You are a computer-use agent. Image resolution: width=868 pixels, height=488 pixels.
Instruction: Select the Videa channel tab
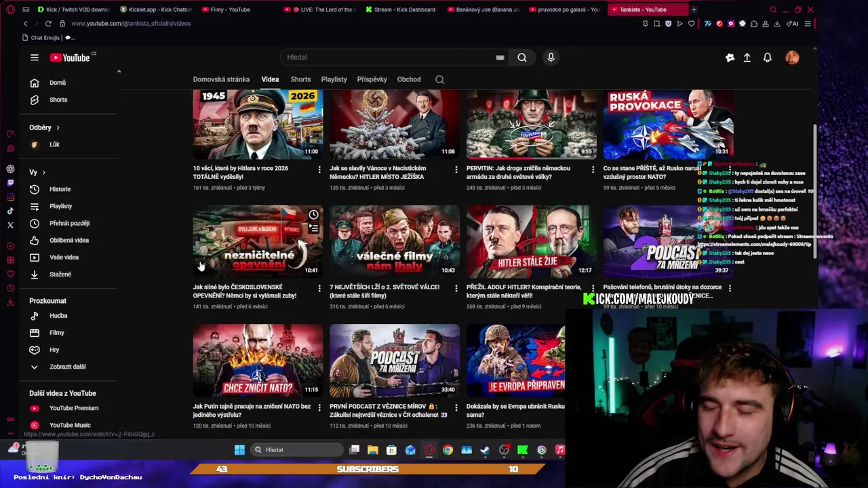[270, 79]
